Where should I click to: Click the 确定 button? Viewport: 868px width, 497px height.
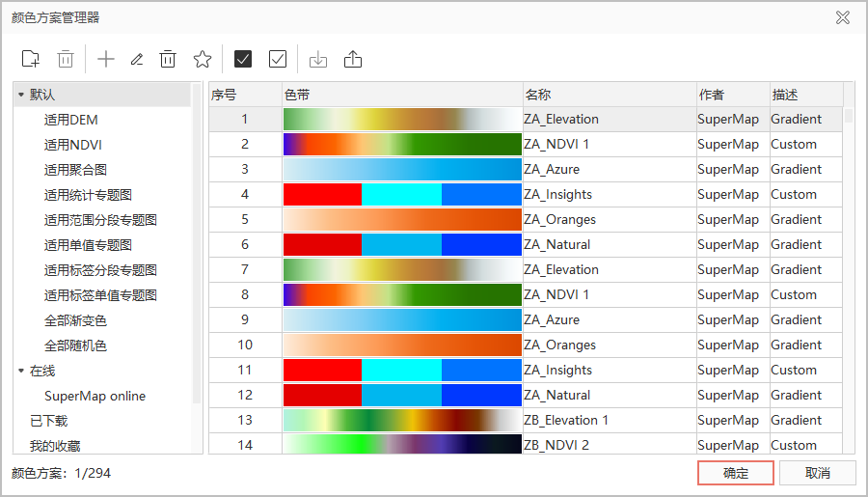tap(735, 473)
